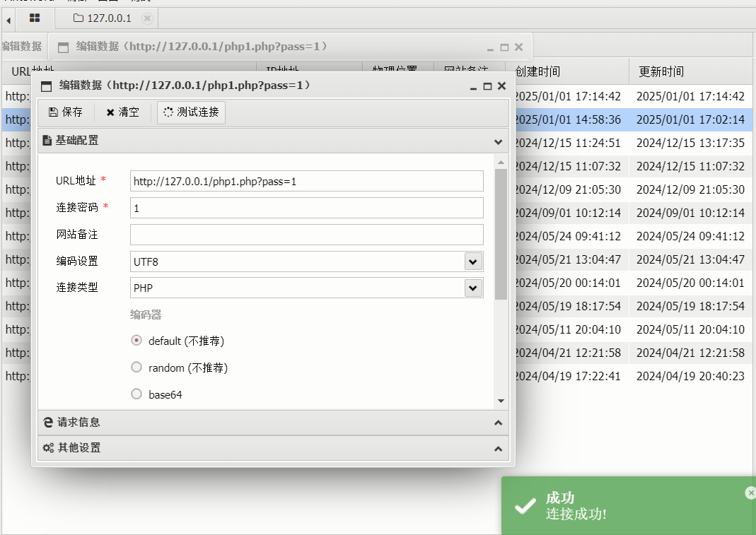Viewport: 756px width, 535px height.
Task: Expand the 其他设置 section
Action: (x=273, y=448)
